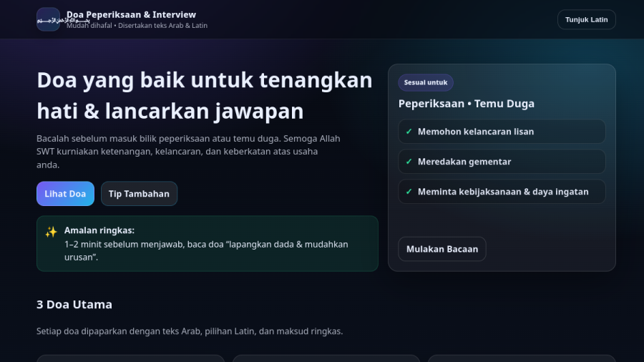Click checkmark icon for Memohon kelancaran lisan

[x=409, y=132]
